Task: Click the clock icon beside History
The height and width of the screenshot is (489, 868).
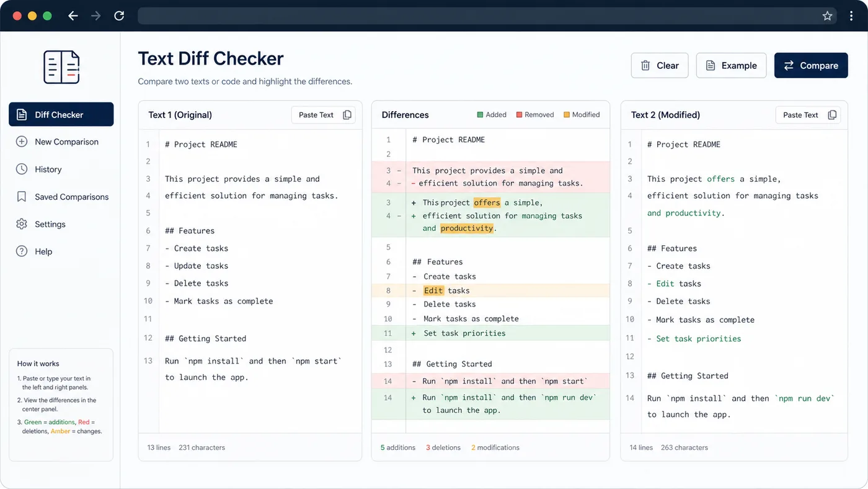Action: point(22,169)
